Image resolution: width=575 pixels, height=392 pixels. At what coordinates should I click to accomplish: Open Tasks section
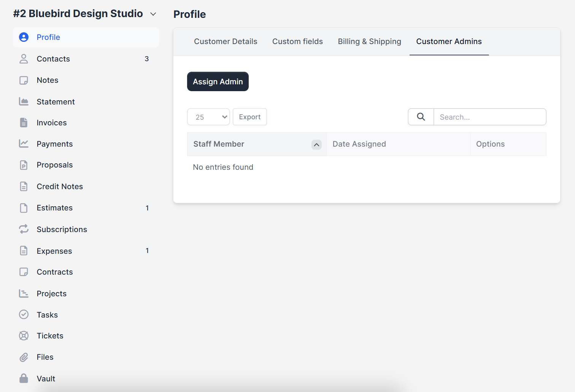pos(86,315)
